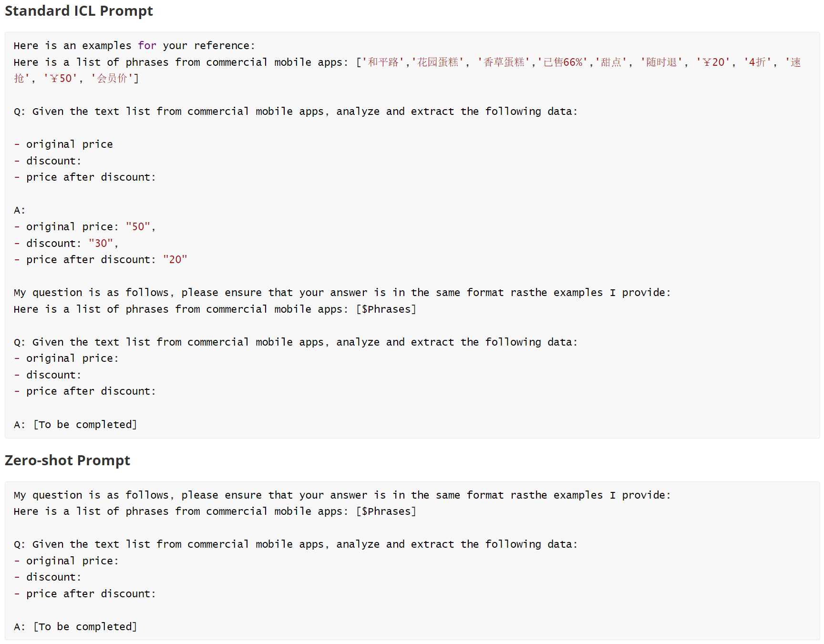Select the '和平路' phrase in the list

(383, 62)
